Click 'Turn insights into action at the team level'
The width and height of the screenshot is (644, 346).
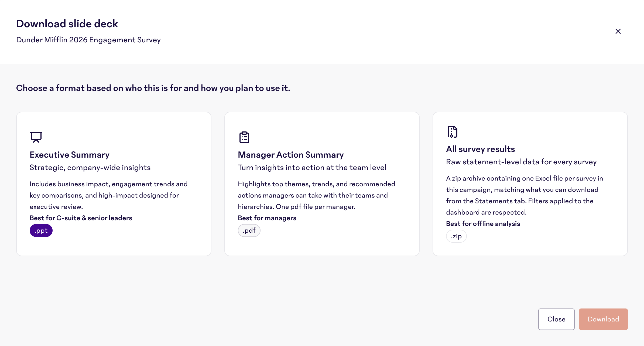(x=312, y=168)
